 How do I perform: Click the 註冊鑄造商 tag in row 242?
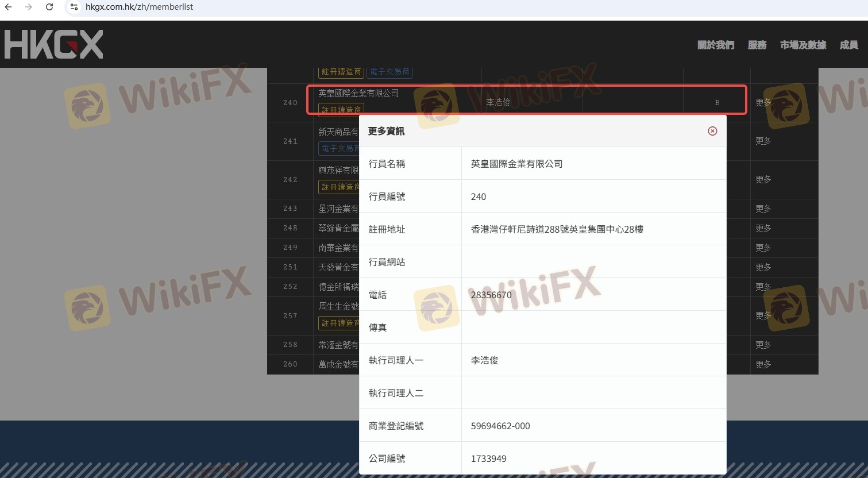[339, 187]
